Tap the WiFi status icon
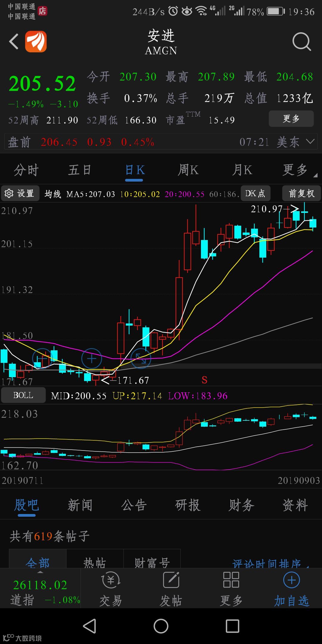322x644 pixels. pos(201,11)
